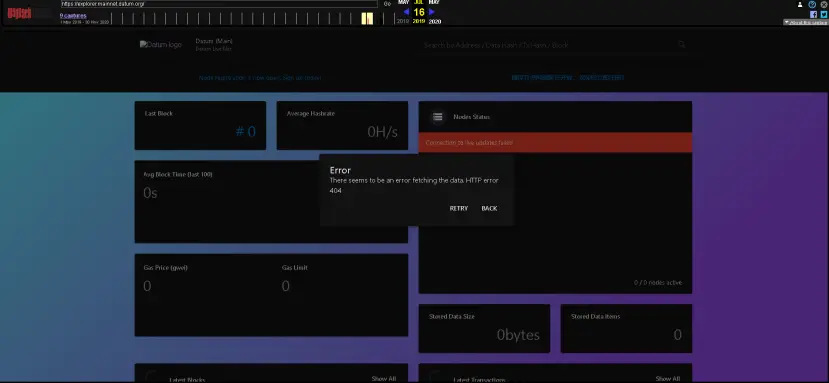
Task: Open the Wayback user account icon
Action: pyautogui.click(x=800, y=4)
